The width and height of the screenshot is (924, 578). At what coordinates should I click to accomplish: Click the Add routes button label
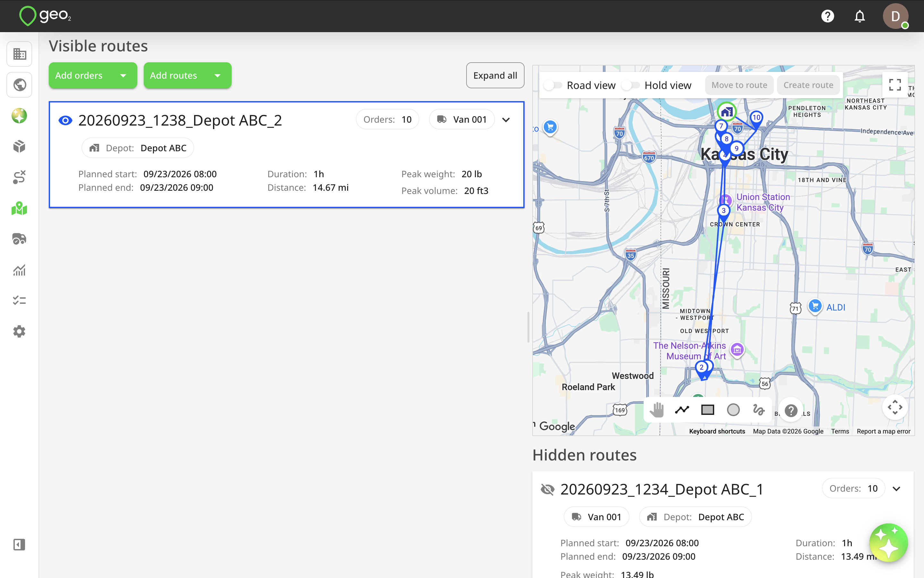click(173, 76)
